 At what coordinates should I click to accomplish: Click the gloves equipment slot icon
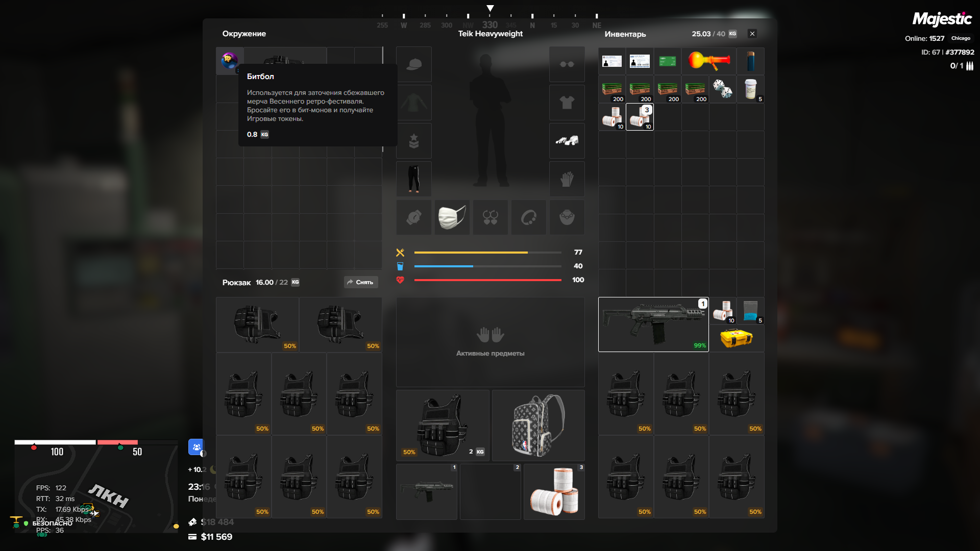567,179
